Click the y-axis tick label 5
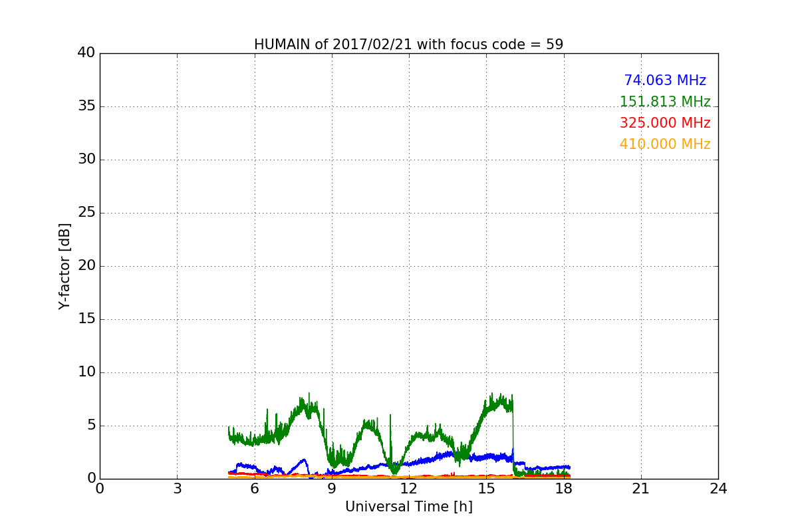This screenshot has height=532, width=798. pos(91,426)
